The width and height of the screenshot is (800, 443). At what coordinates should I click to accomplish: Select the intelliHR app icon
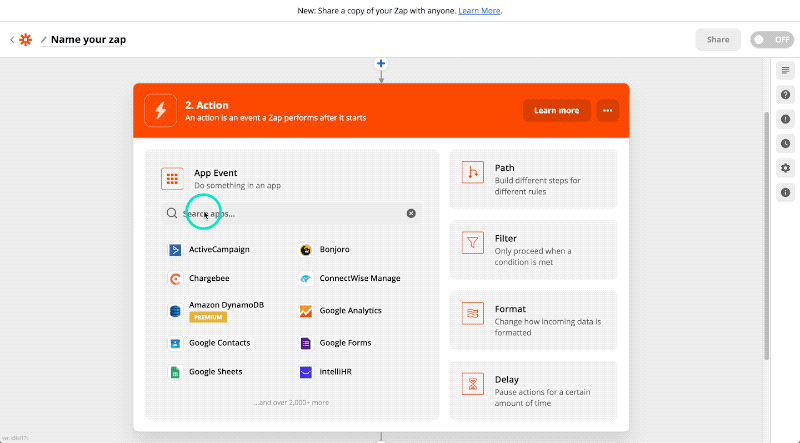coord(306,372)
